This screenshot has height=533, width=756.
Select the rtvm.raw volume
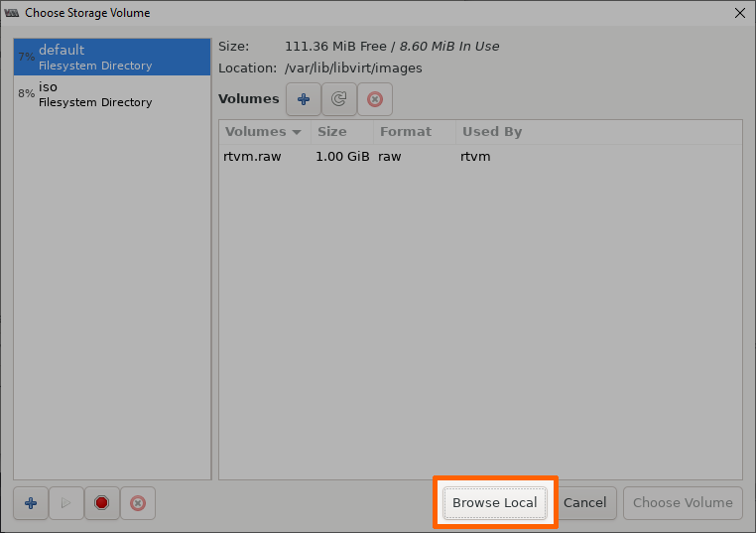[x=252, y=157]
